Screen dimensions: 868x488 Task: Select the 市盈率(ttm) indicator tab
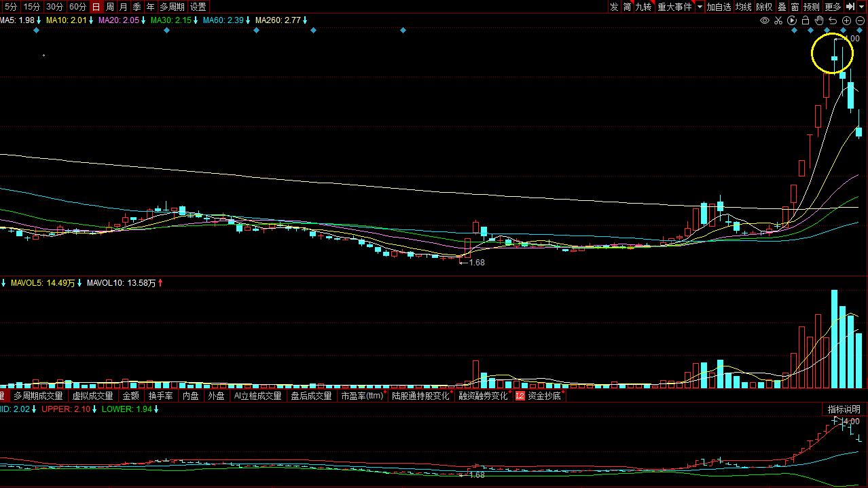click(363, 396)
